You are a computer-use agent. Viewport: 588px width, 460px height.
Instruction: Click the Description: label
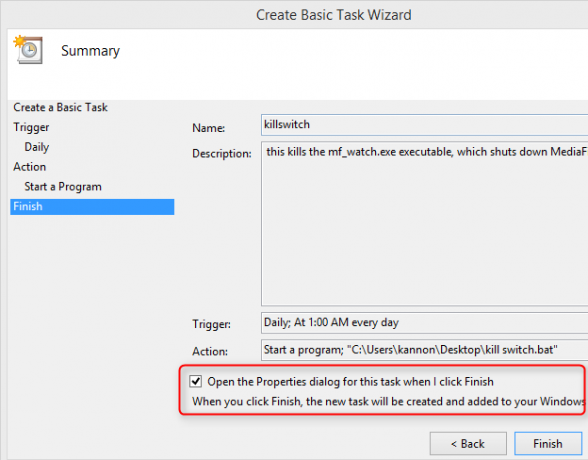(222, 154)
